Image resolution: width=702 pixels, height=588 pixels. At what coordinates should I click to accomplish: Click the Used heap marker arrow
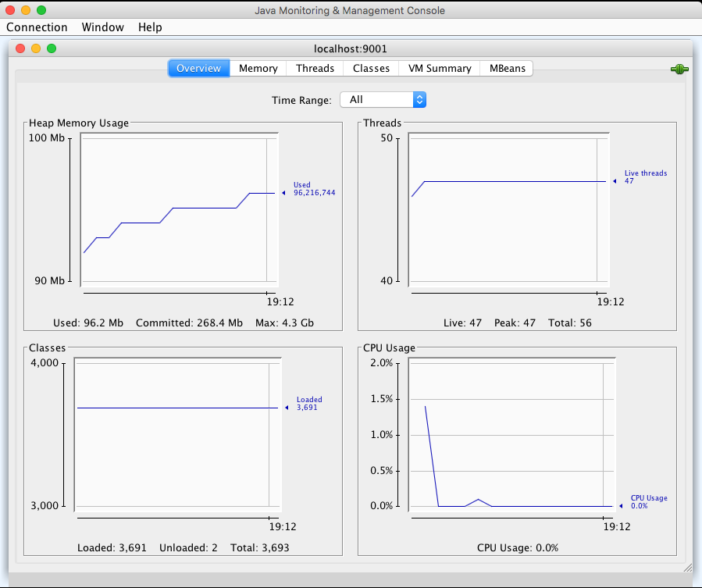pyautogui.click(x=284, y=192)
